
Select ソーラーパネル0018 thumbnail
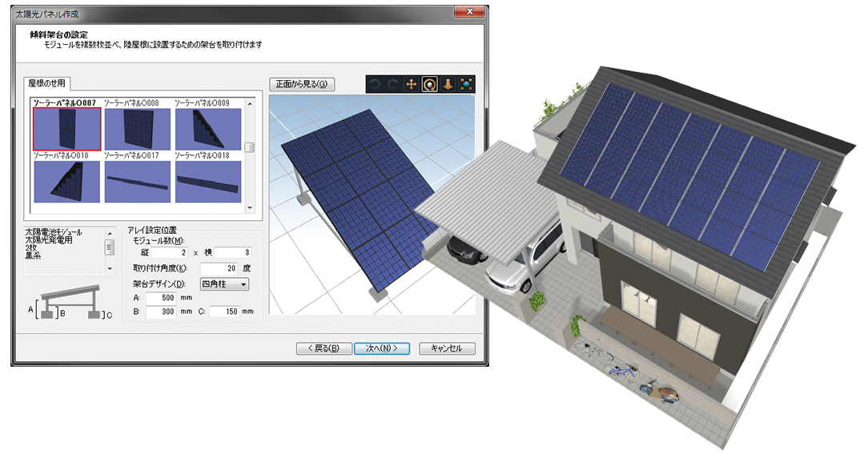coord(207,181)
